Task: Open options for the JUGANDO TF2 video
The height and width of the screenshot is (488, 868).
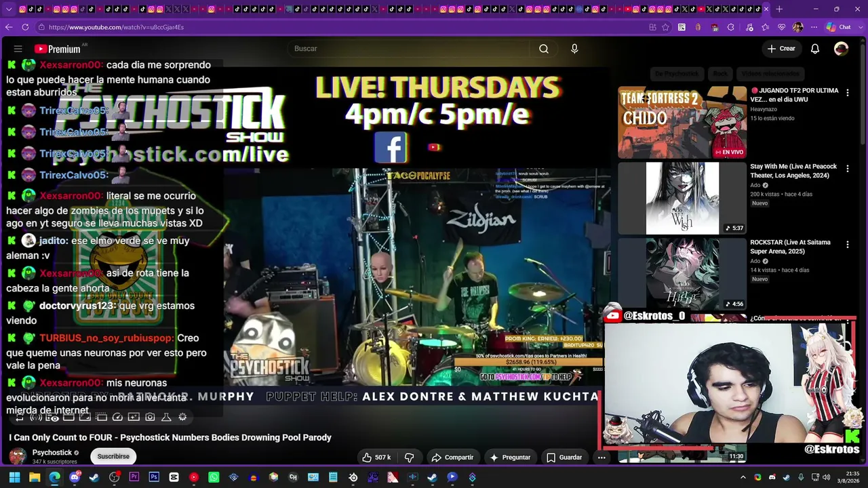Action: click(x=847, y=93)
